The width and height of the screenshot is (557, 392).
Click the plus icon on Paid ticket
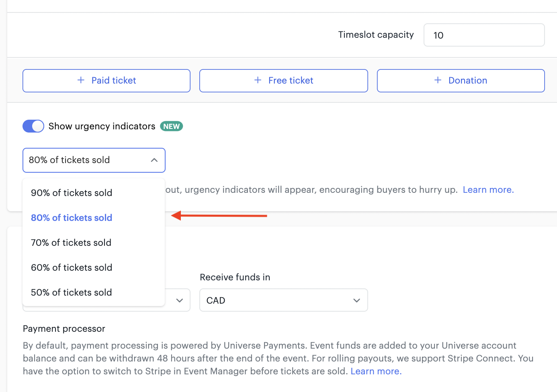click(x=81, y=80)
